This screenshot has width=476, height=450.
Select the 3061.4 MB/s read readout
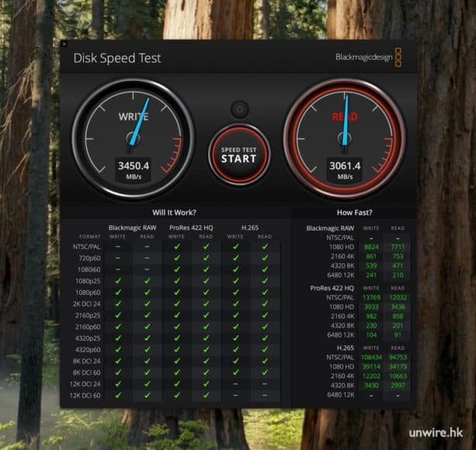pos(345,166)
